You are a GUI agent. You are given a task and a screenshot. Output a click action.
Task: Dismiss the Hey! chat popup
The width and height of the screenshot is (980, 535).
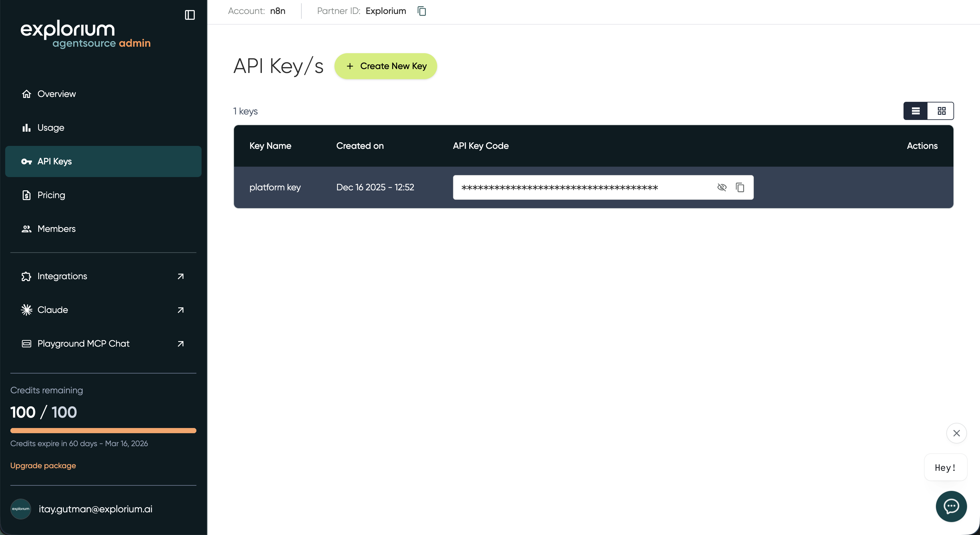coord(956,433)
